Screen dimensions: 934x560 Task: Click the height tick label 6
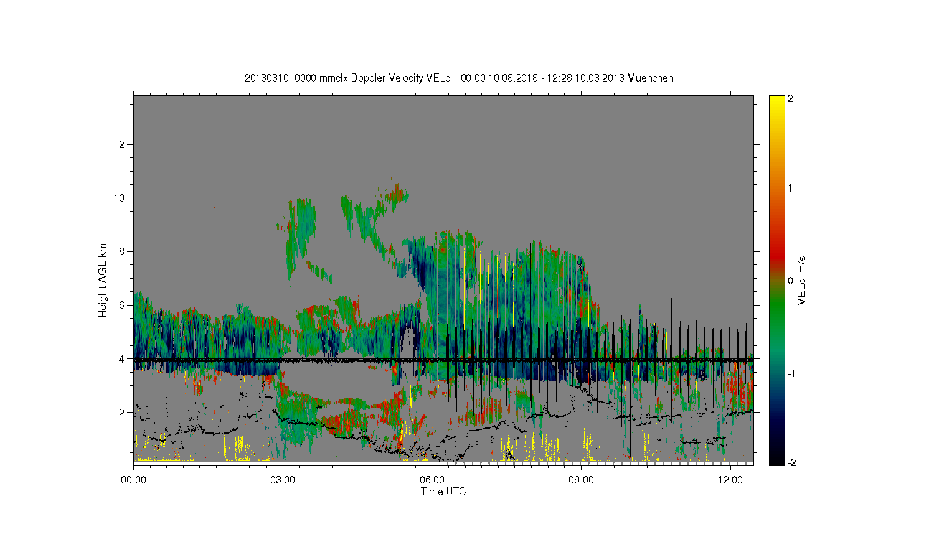(x=123, y=305)
